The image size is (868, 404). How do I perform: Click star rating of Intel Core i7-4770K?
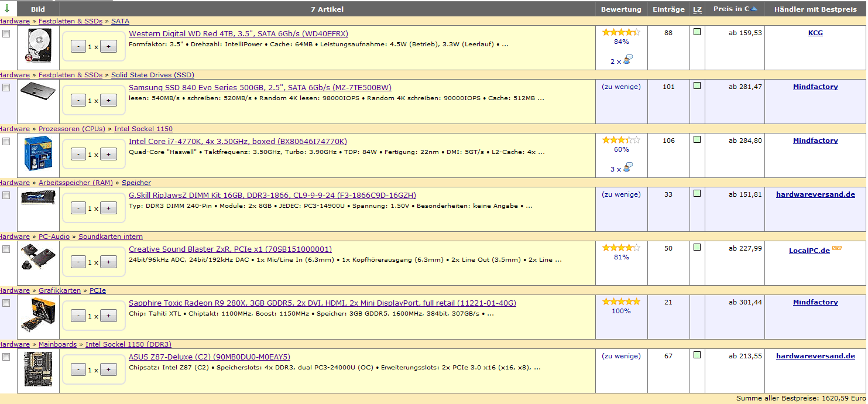[621, 140]
